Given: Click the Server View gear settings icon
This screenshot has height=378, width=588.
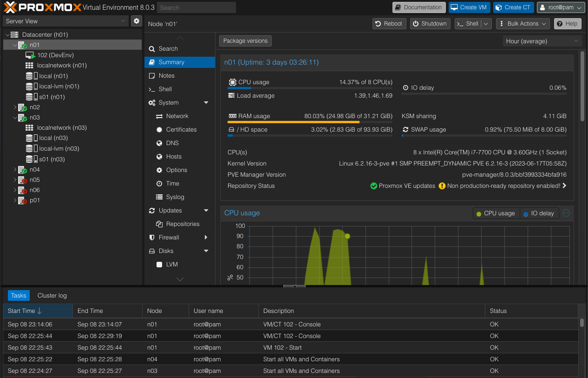Looking at the screenshot, I should [136, 21].
